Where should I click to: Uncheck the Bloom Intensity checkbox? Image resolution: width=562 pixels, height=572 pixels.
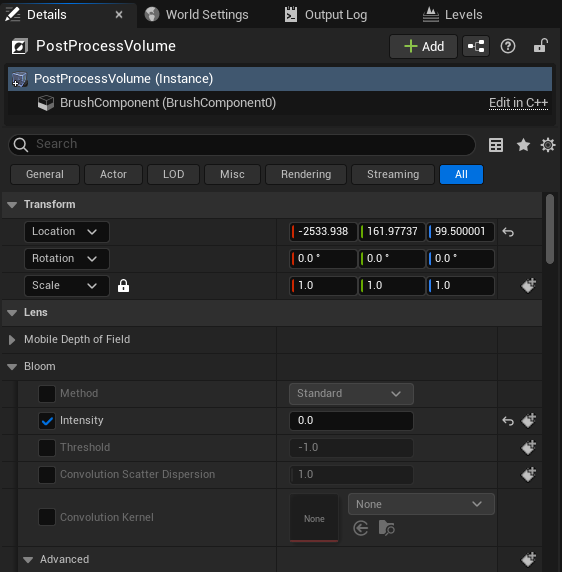(47, 421)
